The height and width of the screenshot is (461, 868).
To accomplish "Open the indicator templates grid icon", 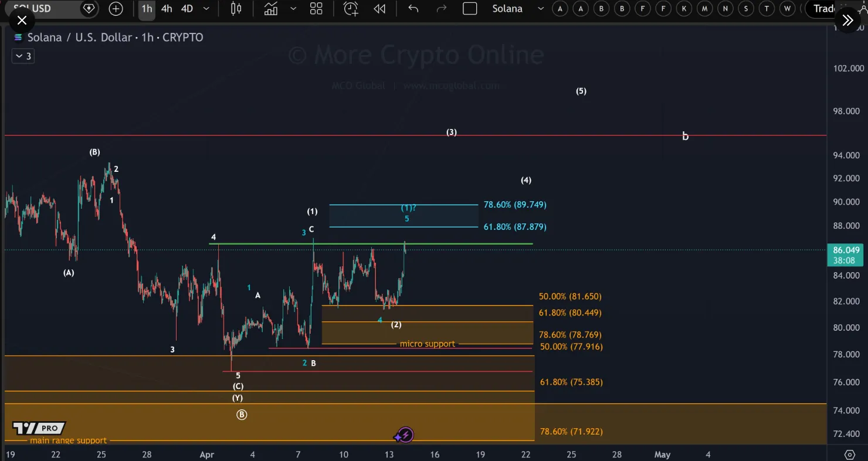I will [x=316, y=9].
